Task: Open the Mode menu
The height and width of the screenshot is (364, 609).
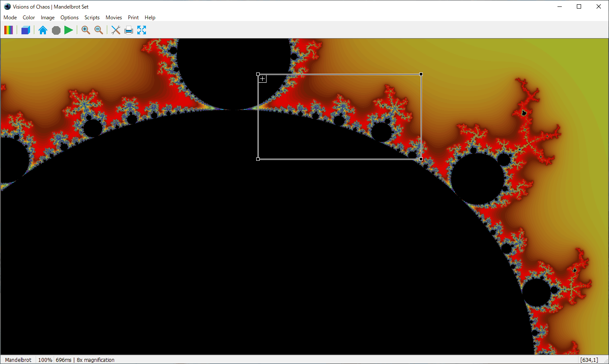Action: (x=10, y=18)
